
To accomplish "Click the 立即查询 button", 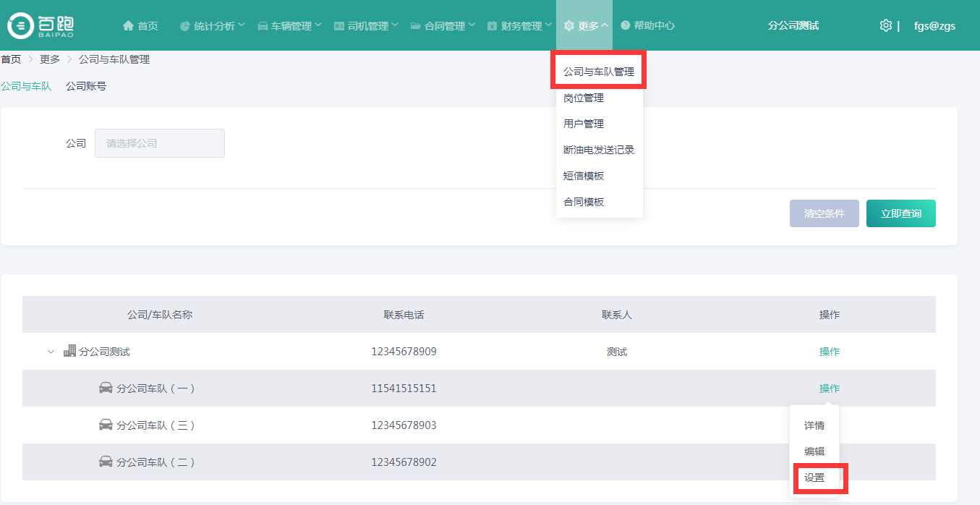I will click(x=900, y=213).
